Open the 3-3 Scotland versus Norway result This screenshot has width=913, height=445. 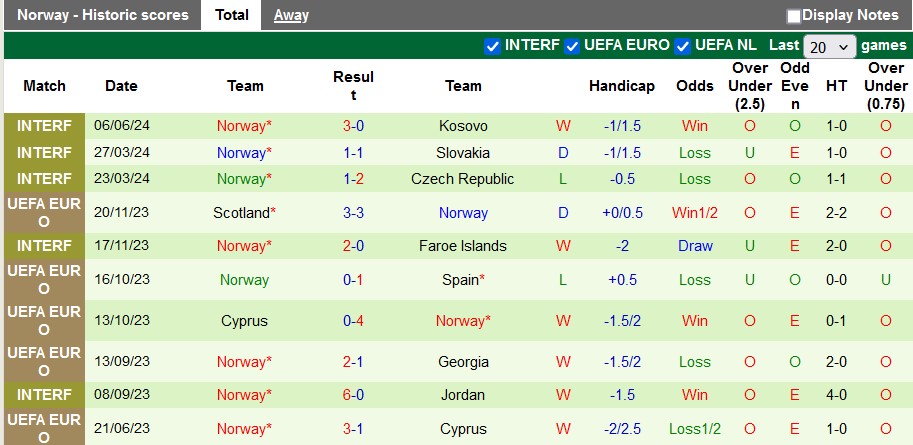353,213
